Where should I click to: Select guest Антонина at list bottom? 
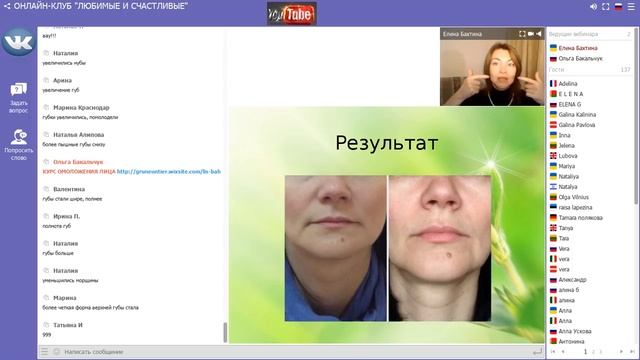click(x=571, y=341)
